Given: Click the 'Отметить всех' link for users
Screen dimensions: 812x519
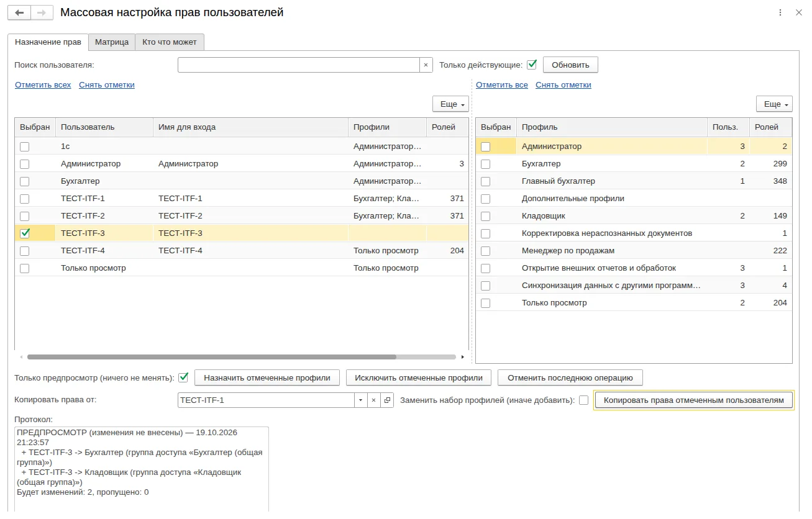Looking at the screenshot, I should coord(43,85).
